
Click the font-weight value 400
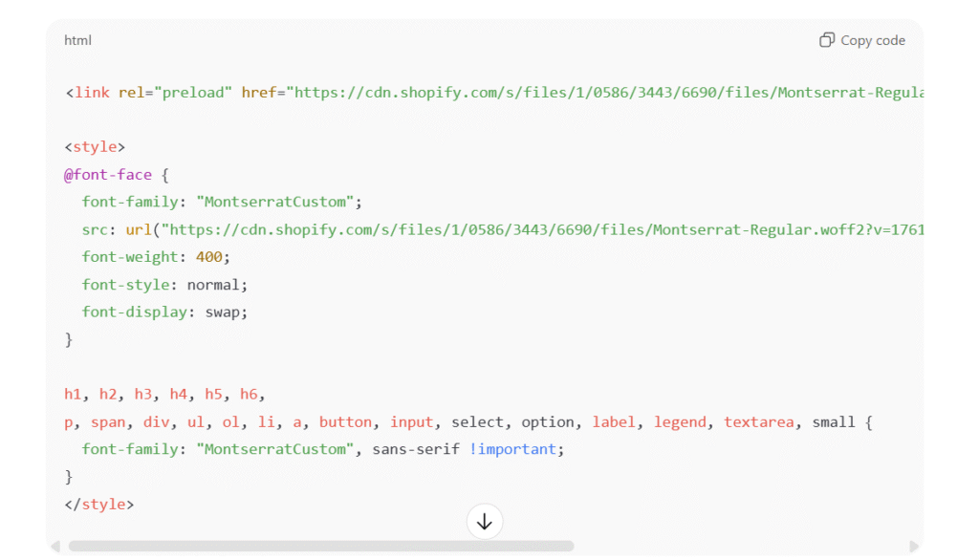[x=210, y=257]
